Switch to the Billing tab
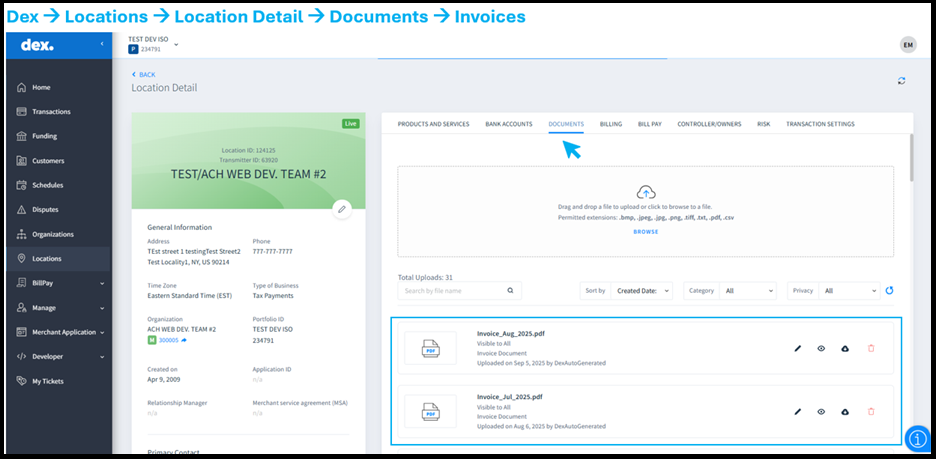The image size is (936, 459). (x=610, y=124)
